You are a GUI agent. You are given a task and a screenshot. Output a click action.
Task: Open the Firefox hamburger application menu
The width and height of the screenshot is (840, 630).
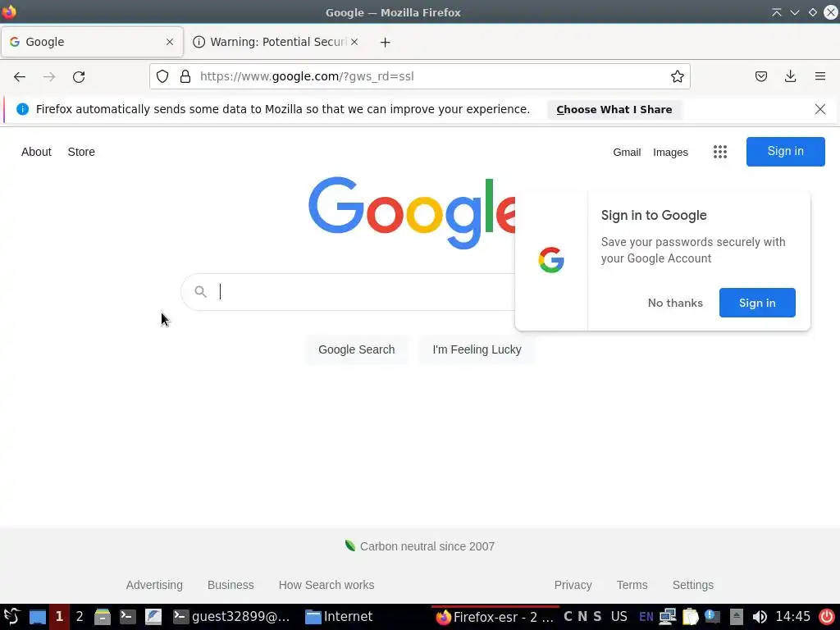tap(819, 76)
